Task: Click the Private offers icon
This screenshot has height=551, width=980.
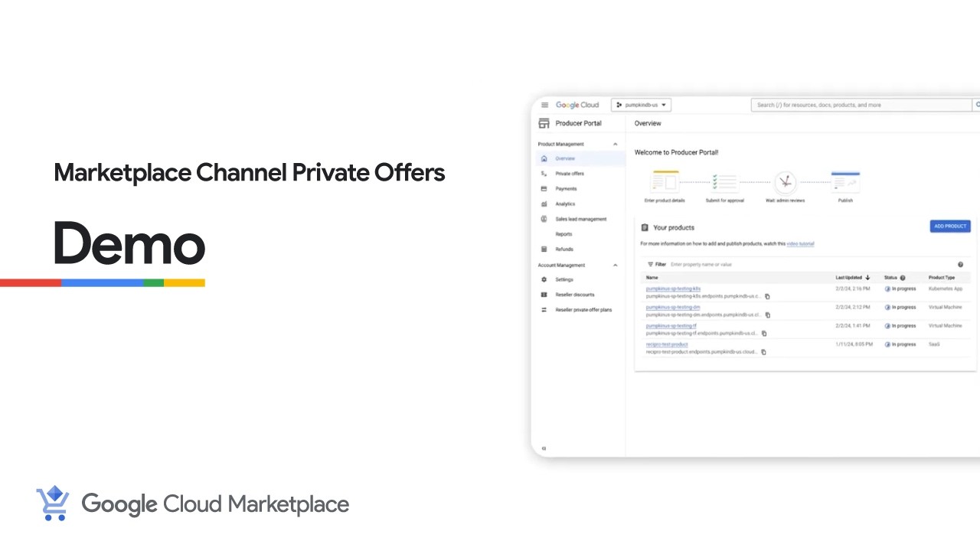Action: click(544, 174)
